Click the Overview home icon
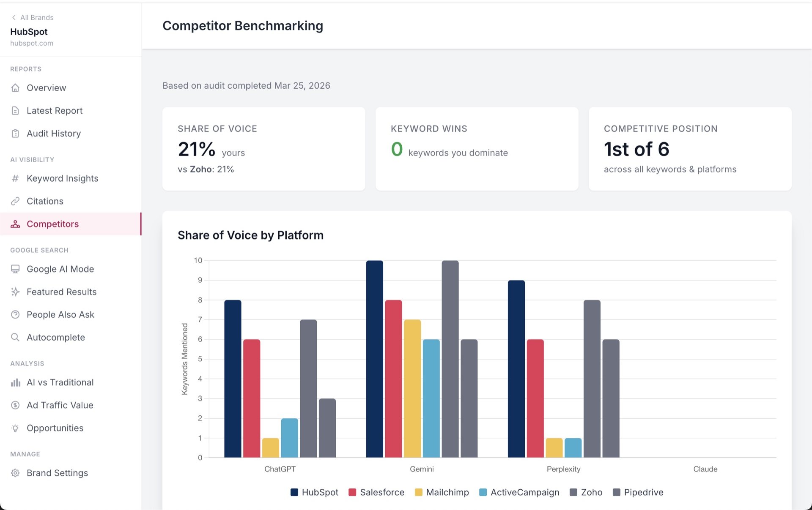This screenshot has width=812, height=510. coord(15,88)
